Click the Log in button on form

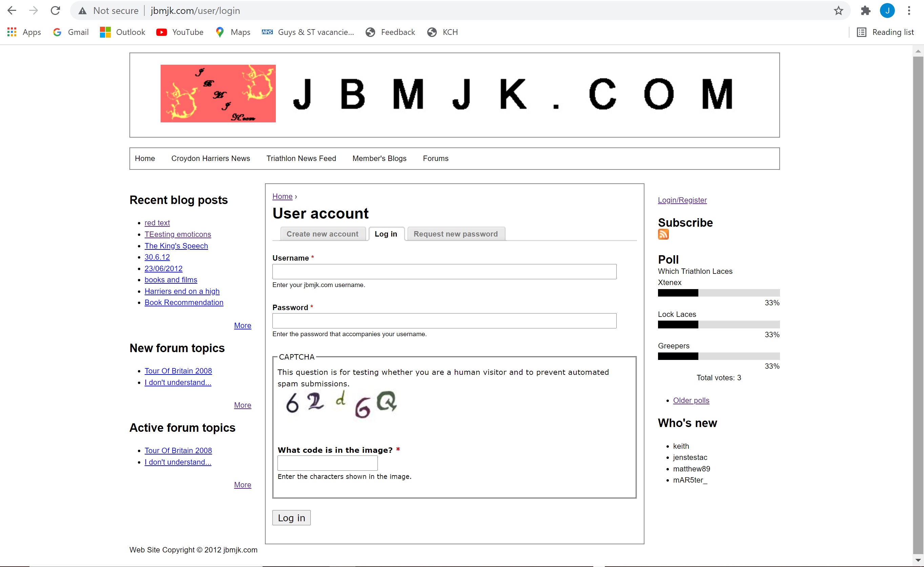tap(291, 518)
